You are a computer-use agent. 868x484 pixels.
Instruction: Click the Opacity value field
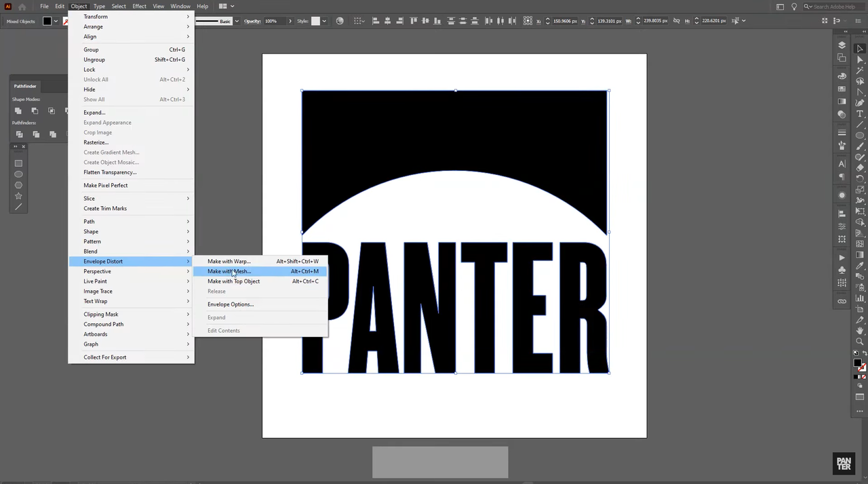coord(274,21)
